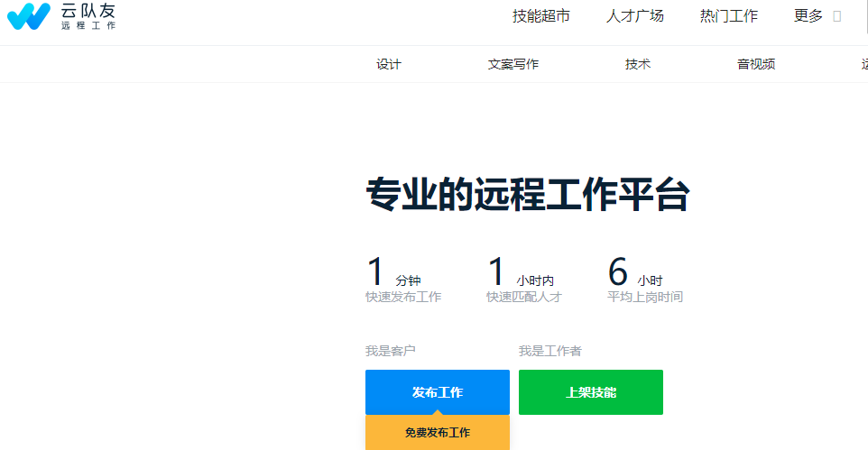Image resolution: width=868 pixels, height=450 pixels.
Task: Click the 快速发布工作 statistic text
Action: pyautogui.click(x=403, y=297)
